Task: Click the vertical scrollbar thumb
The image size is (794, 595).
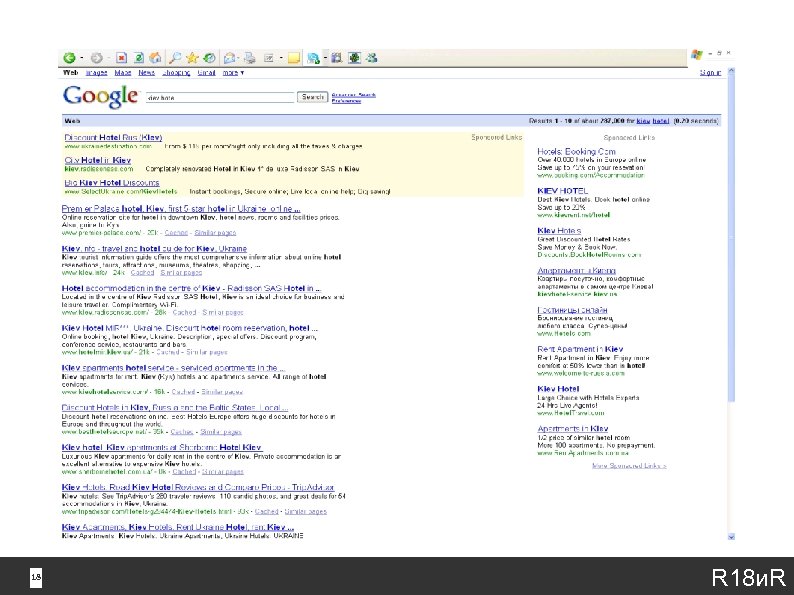Action: coord(731,239)
